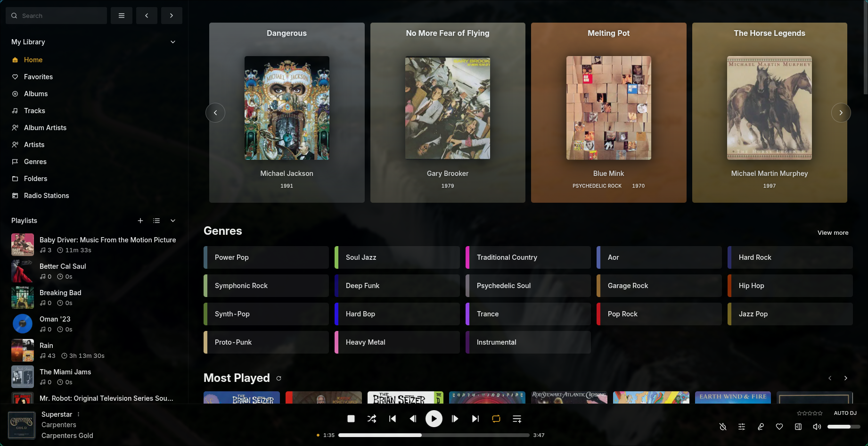Image resolution: width=868 pixels, height=446 pixels.
Task: Toggle the side queue panel icon
Action: point(798,427)
